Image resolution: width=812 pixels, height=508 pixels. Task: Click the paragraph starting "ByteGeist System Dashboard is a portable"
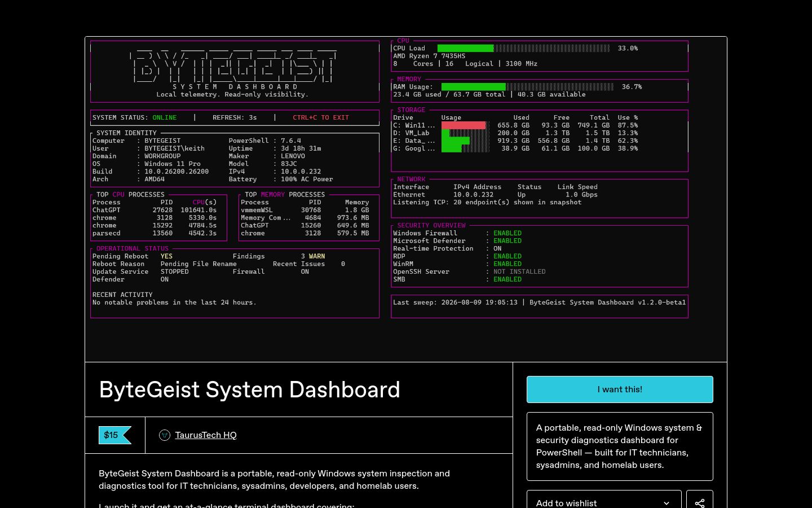click(x=275, y=480)
